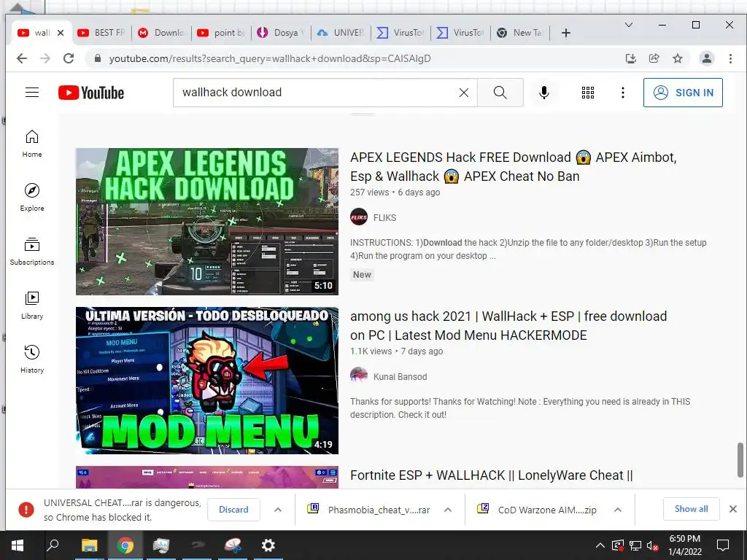Open Fortnite ESP + WALLHACK title link
This screenshot has width=747, height=560.
coord(491,475)
